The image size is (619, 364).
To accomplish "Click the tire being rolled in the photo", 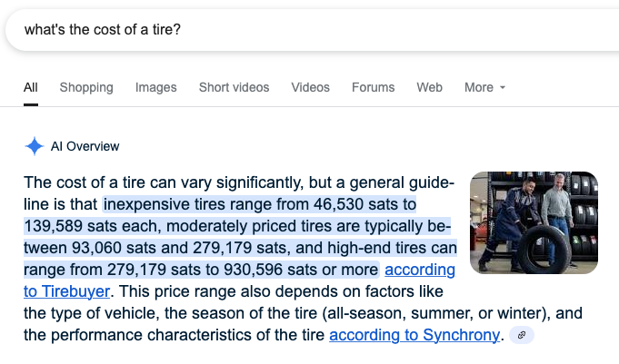I will pos(544,250).
